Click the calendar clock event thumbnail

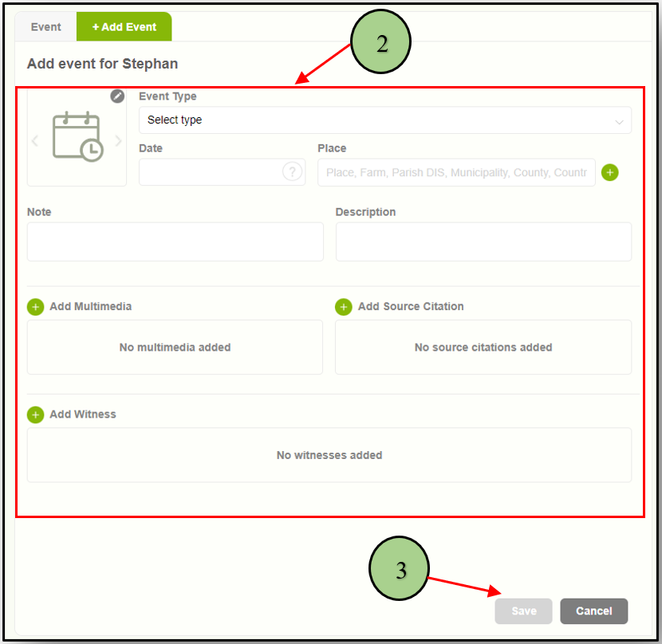[77, 137]
